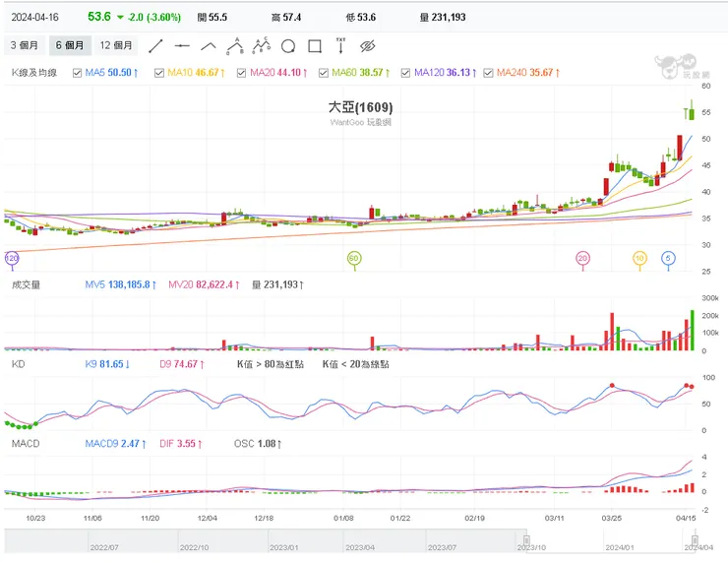Click the high price 高 57.4
Screen dimensions: 728x562
point(286,17)
